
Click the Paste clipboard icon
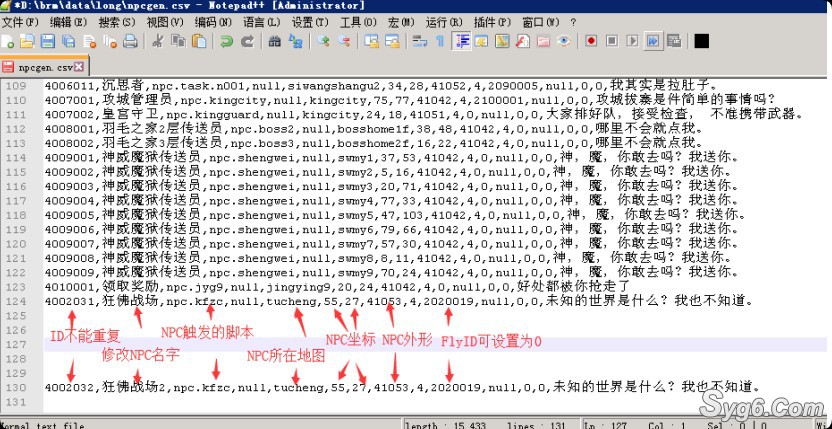[199, 41]
